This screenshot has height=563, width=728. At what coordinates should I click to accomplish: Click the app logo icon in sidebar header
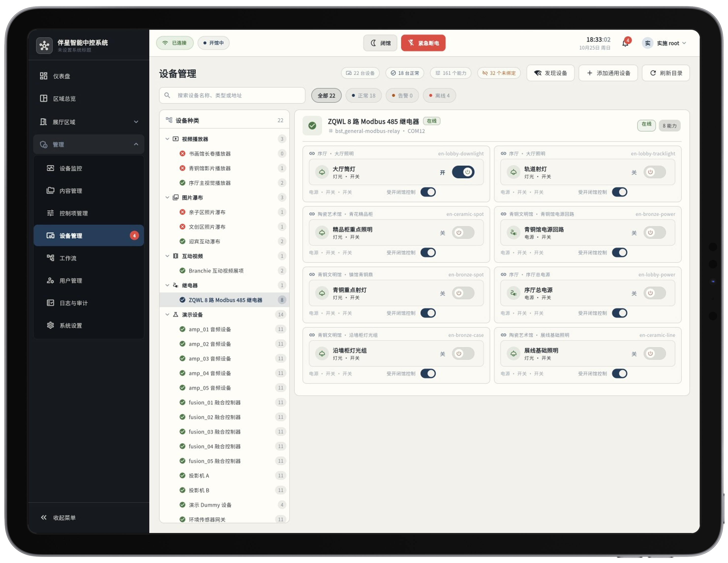point(44,45)
